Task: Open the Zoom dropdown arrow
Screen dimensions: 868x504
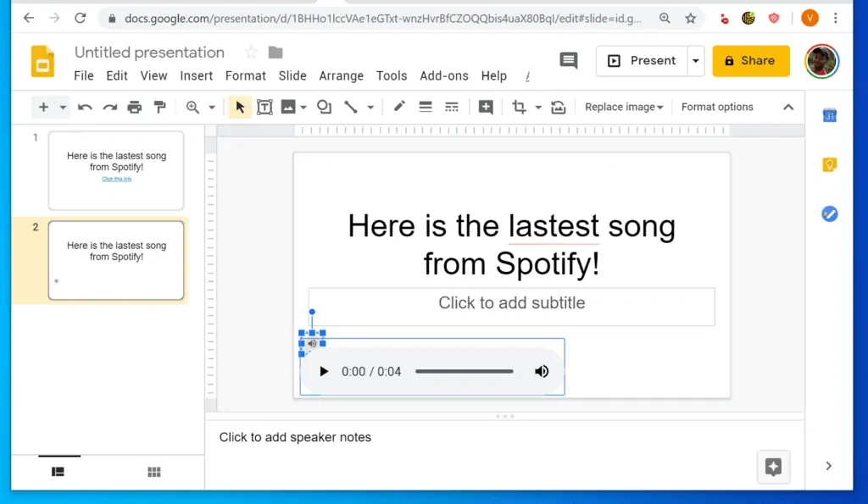Action: (x=211, y=107)
